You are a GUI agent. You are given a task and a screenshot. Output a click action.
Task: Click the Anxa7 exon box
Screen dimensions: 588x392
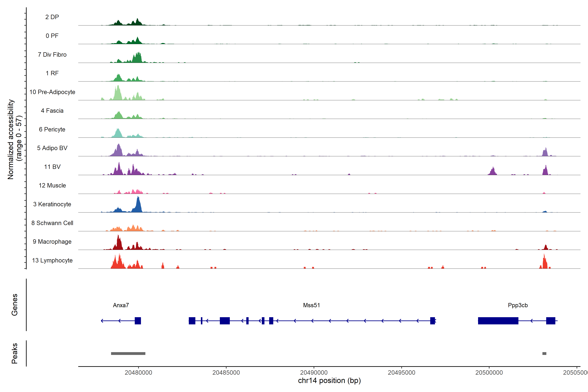(138, 320)
